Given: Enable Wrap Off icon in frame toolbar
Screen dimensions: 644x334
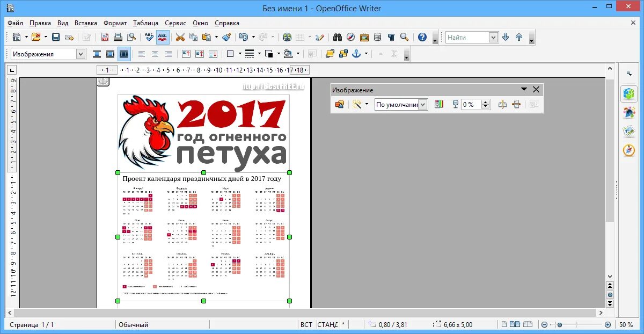Looking at the screenshot, I should click(97, 54).
